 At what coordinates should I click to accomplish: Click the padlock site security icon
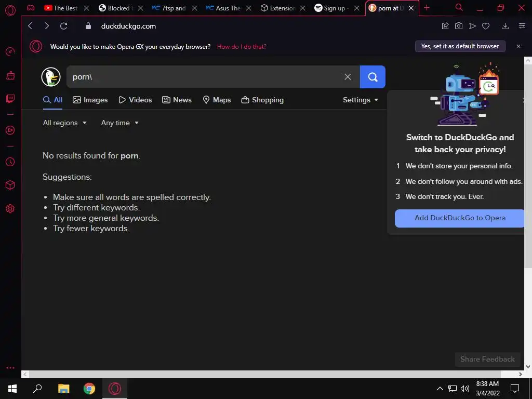click(x=88, y=26)
